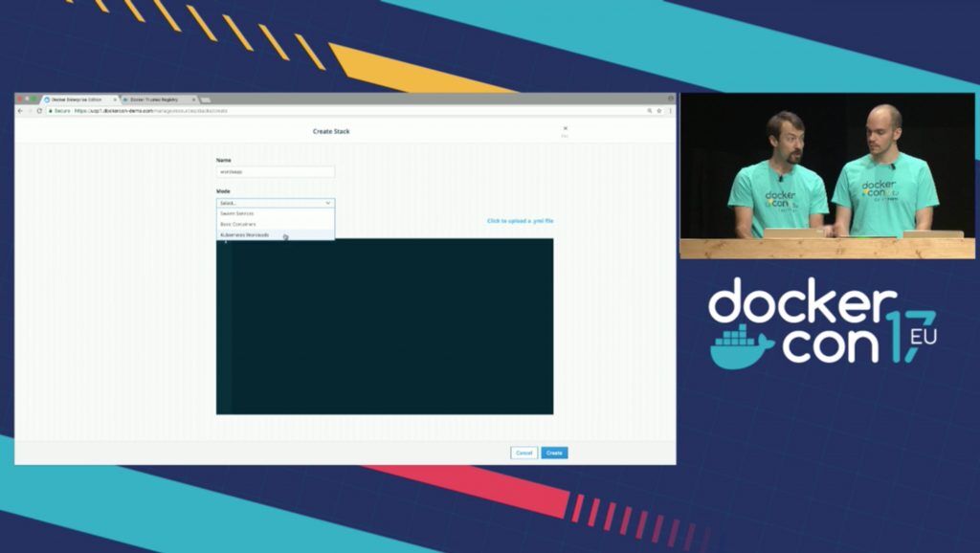Viewport: 980px width, 553px height.
Task: Click the stack Name input field
Action: 276,171
